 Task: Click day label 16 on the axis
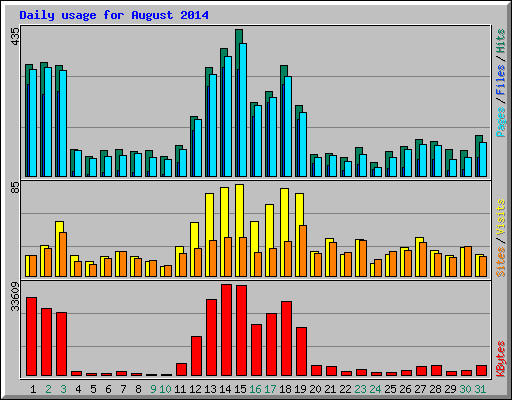255,389
